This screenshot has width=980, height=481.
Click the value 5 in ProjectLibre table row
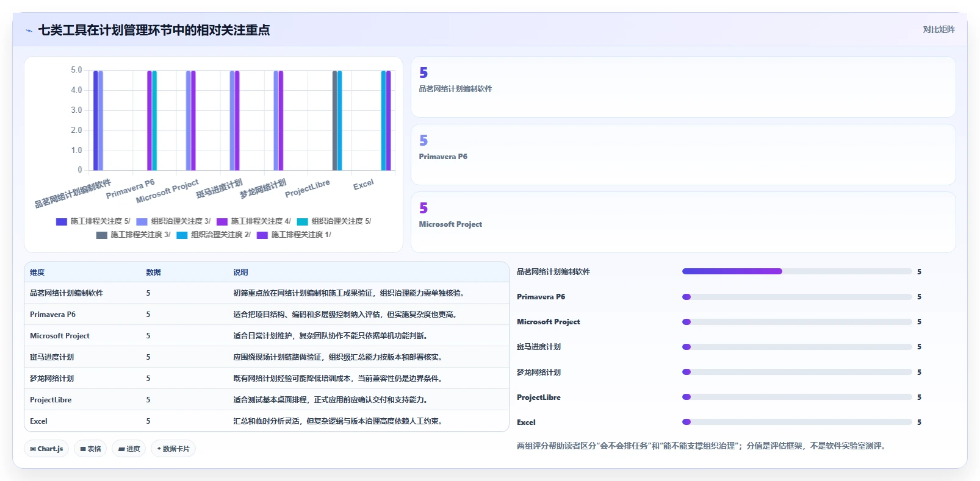pos(148,400)
